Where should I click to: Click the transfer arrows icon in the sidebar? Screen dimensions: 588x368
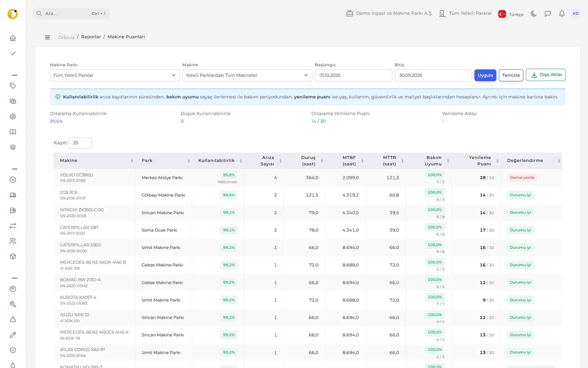13,226
